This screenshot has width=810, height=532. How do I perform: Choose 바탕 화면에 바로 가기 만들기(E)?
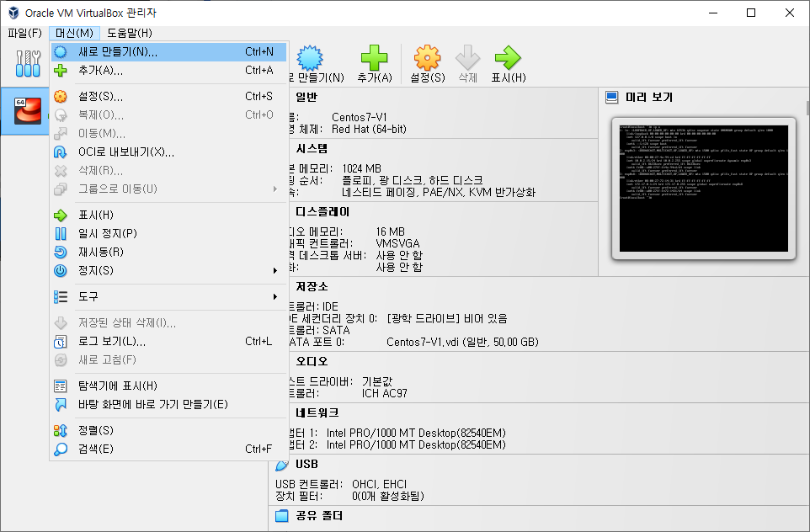(169, 404)
